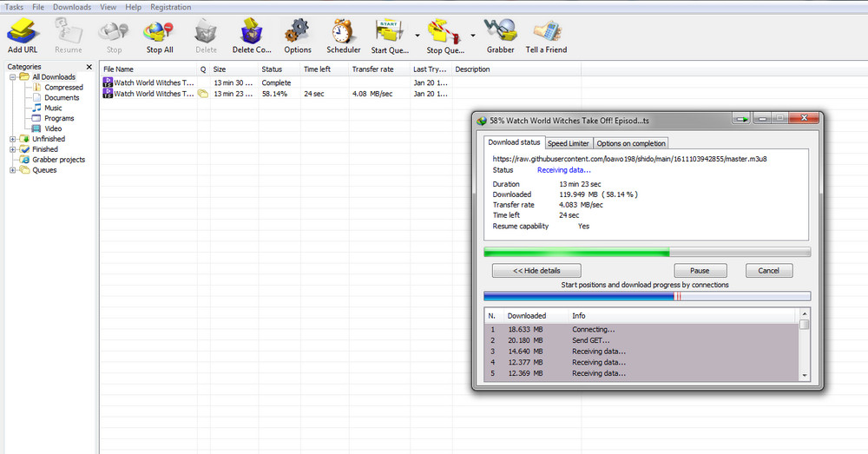This screenshot has height=454, width=868.
Task: Select Grabber projects in tree
Action: 59,160
